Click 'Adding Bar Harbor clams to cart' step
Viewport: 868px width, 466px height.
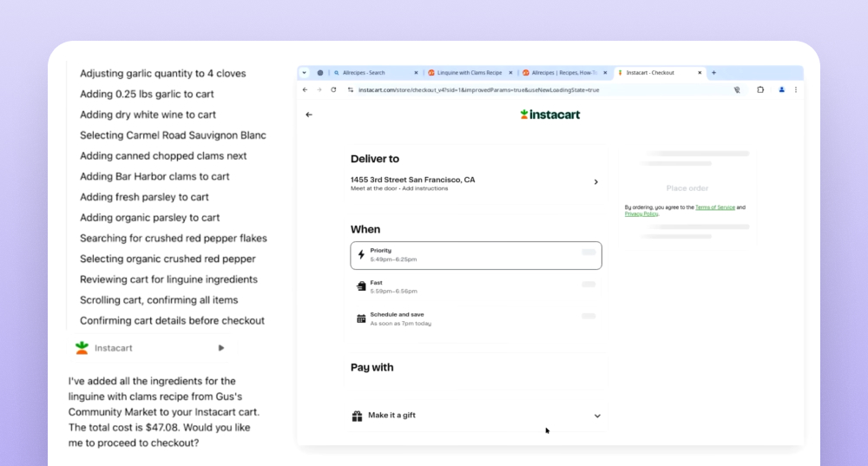point(155,176)
